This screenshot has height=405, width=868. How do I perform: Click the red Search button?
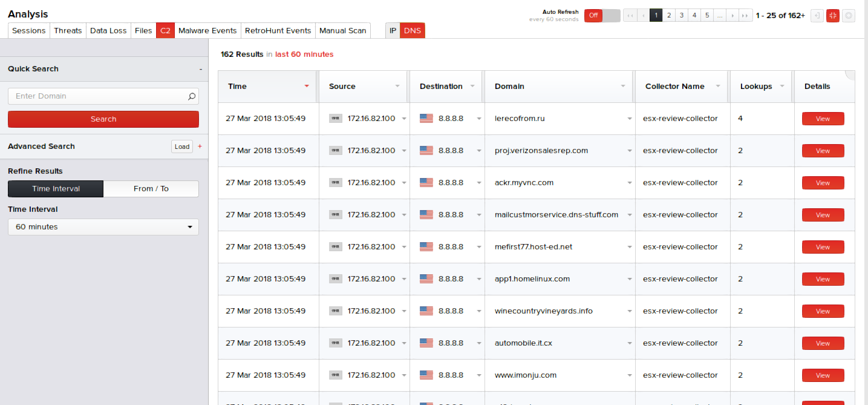click(103, 119)
